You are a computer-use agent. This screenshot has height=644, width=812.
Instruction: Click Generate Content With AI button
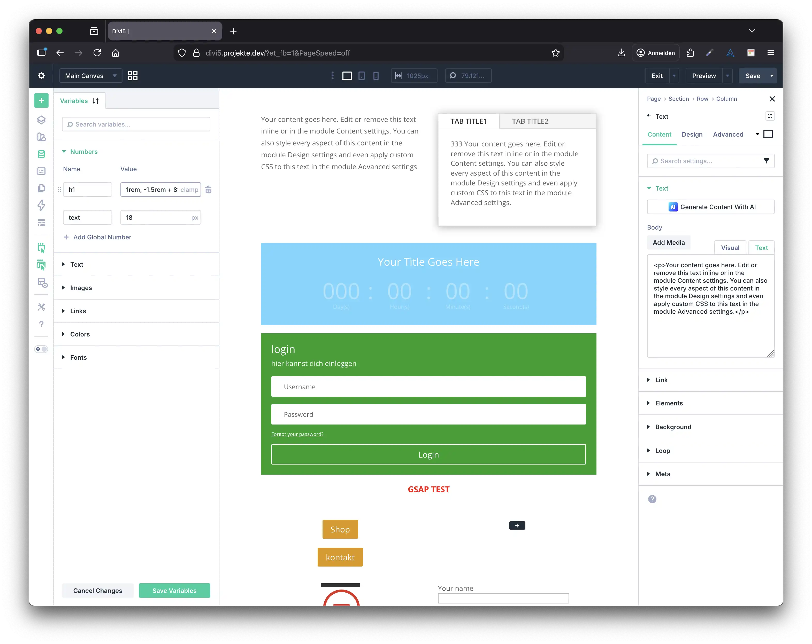coord(711,207)
